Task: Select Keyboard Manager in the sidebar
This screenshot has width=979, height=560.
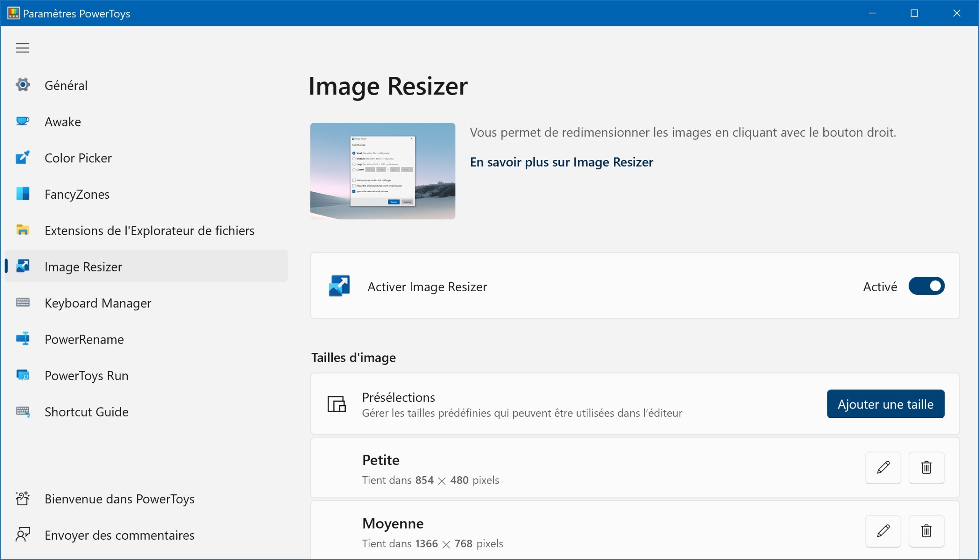Action: pyautogui.click(x=146, y=303)
